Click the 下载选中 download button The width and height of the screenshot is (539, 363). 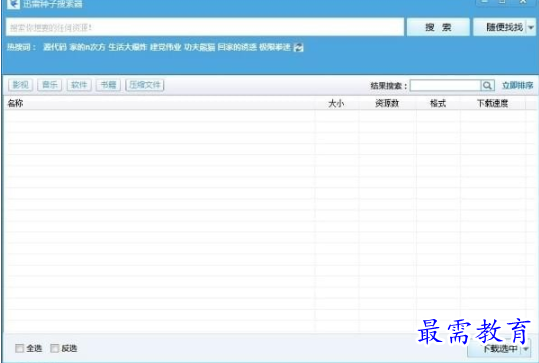pos(495,349)
